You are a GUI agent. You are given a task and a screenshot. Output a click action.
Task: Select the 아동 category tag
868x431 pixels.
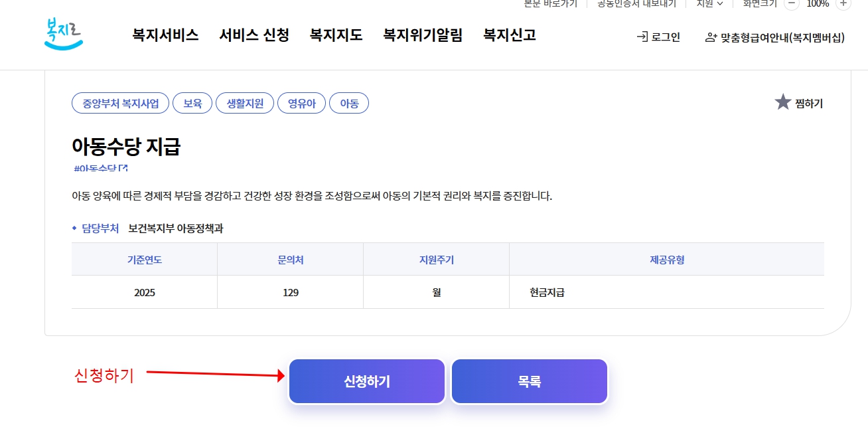pos(349,102)
